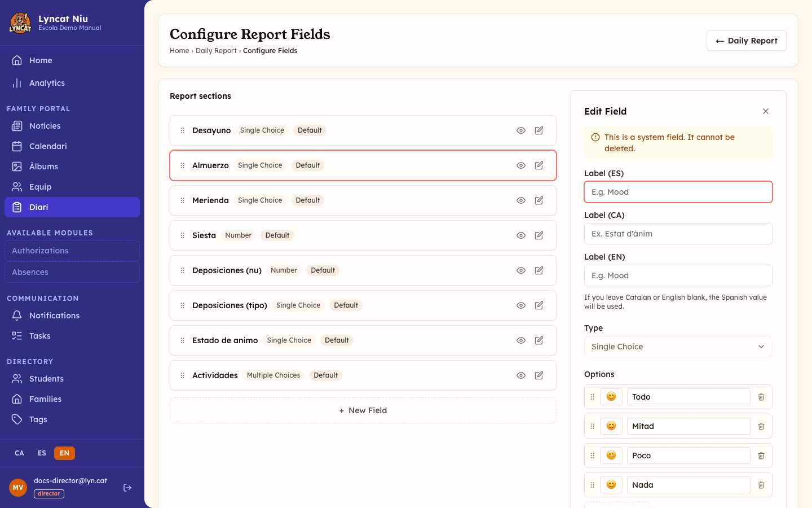Remove the Nada option

tap(761, 485)
